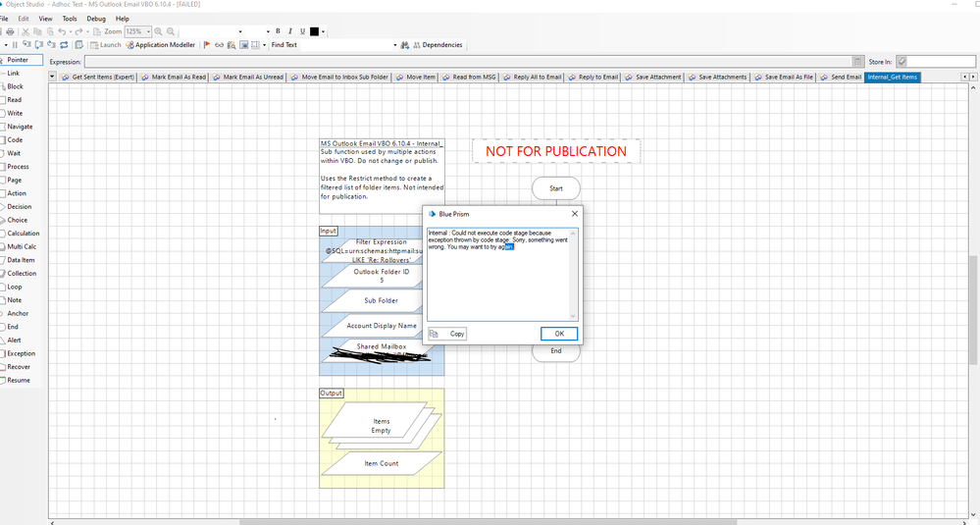Image resolution: width=980 pixels, height=525 pixels.
Task: Open the Find Text dropdown
Action: [394, 45]
